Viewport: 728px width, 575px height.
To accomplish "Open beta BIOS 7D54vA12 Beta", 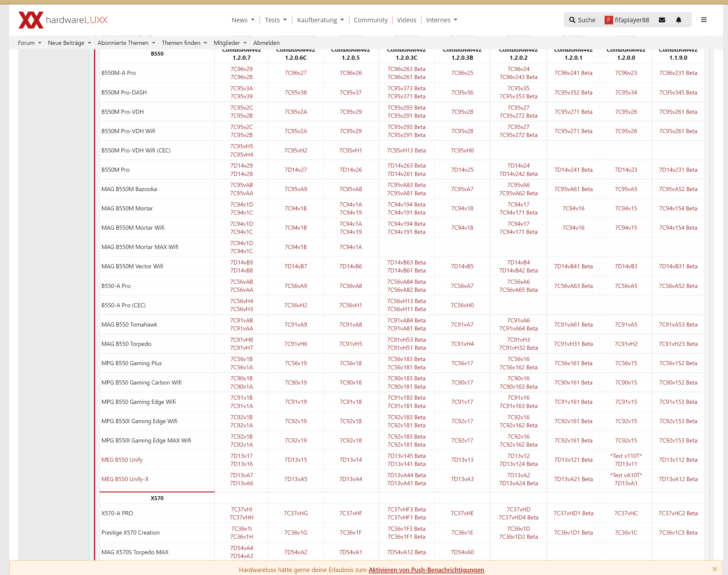I will pos(406,552).
